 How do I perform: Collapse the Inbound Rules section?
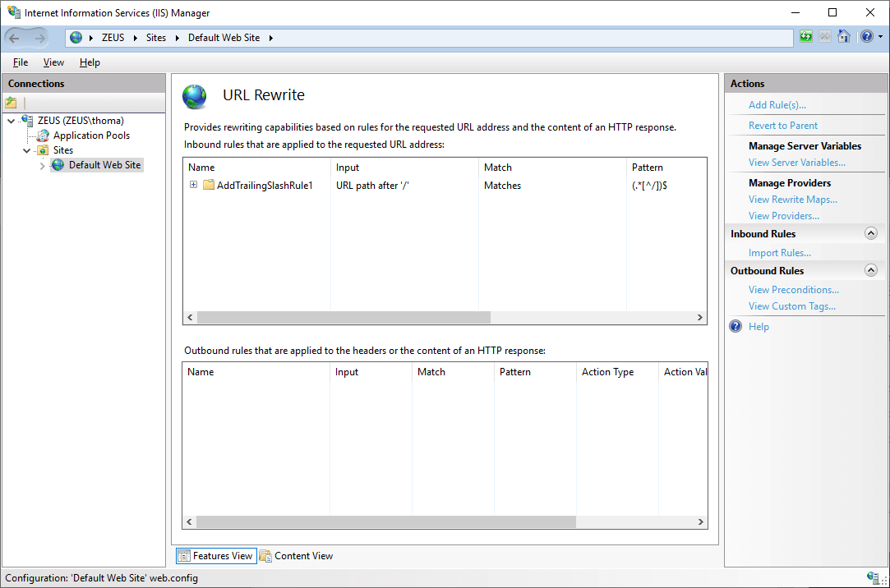tap(871, 233)
